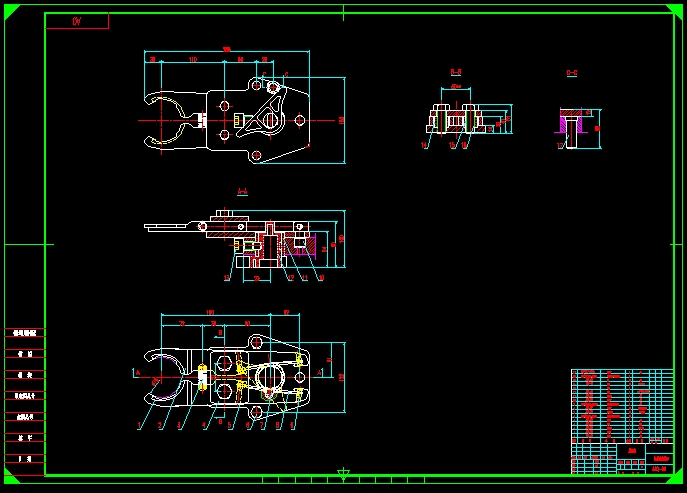Select the C-C section view label
687x493 pixels.
572,72
